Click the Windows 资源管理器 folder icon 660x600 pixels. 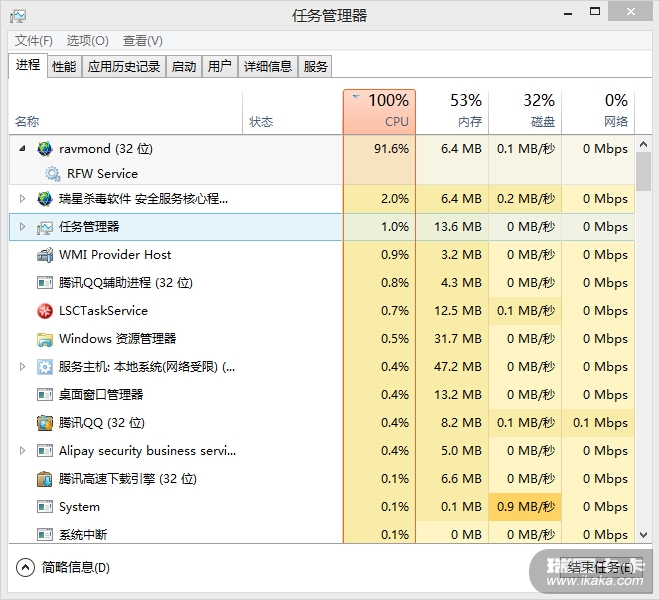tap(45, 339)
